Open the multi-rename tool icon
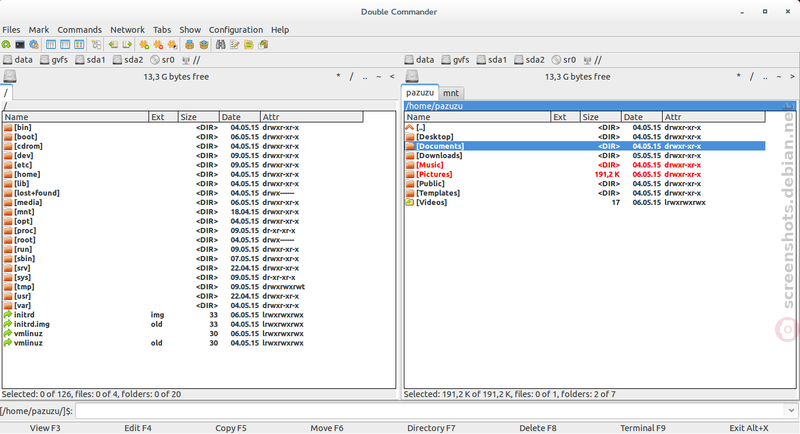 [x=235, y=45]
